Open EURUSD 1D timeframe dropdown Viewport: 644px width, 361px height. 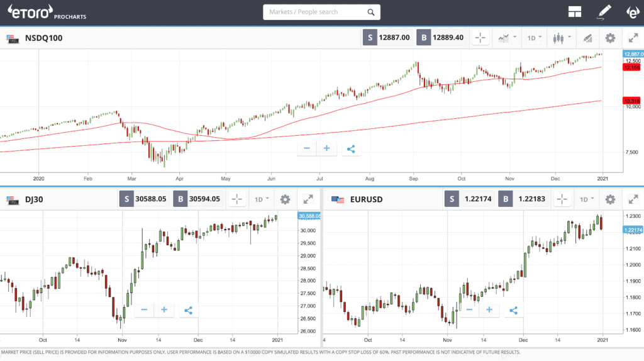coord(587,199)
